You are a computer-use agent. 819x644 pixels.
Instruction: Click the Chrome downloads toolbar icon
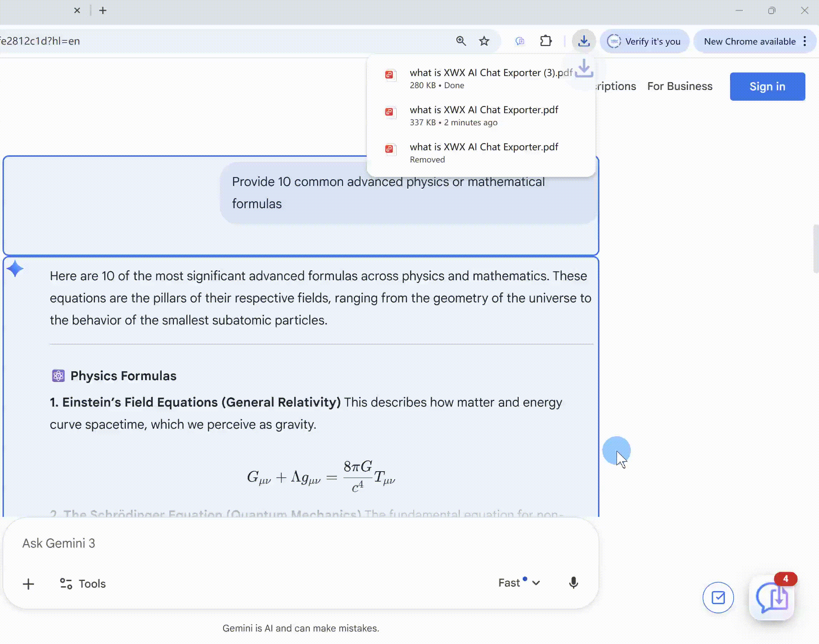click(x=583, y=41)
